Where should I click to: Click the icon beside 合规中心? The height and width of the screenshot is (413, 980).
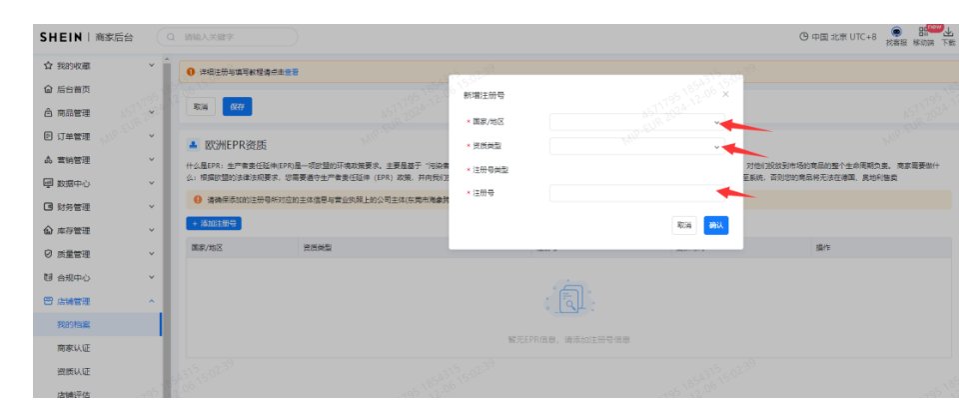coord(48,277)
